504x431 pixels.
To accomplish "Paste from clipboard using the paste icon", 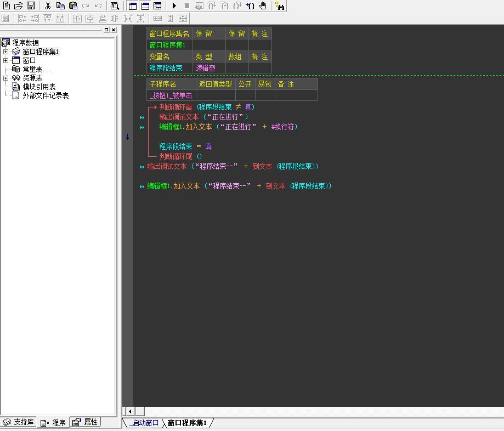I will pyautogui.click(x=73, y=5).
